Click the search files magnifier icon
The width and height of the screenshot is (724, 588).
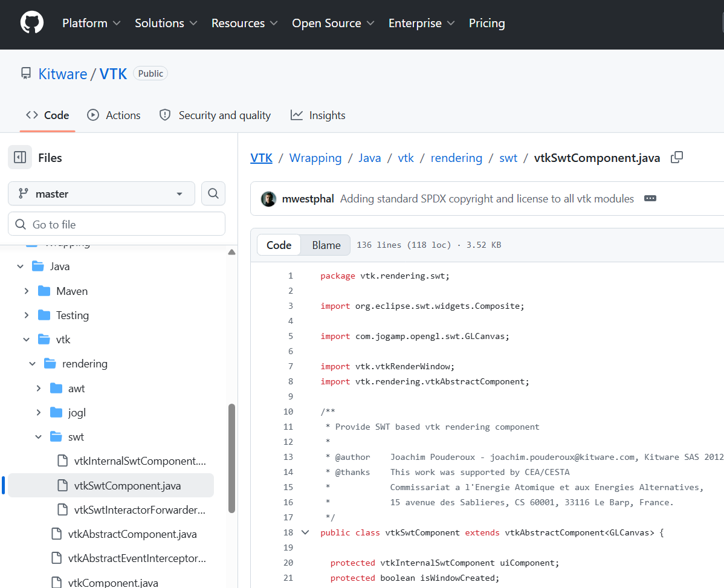pos(213,193)
